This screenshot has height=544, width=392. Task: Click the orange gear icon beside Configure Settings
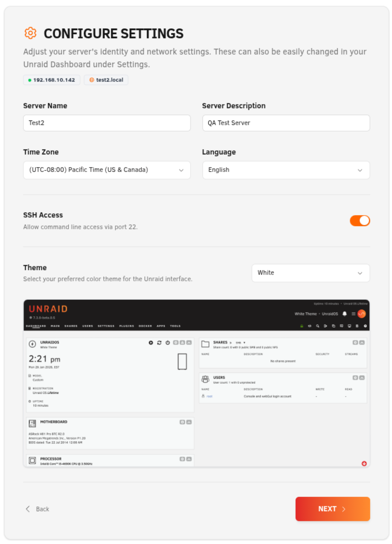(x=30, y=33)
